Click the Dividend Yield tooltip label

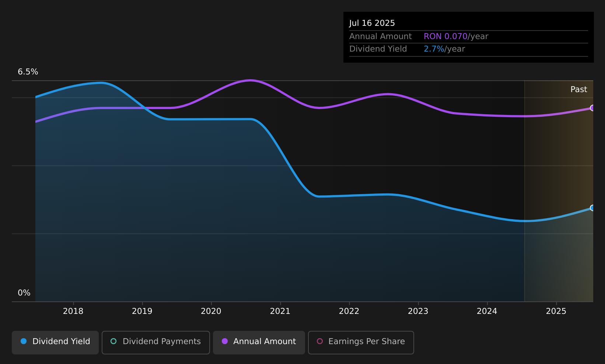[x=378, y=49]
